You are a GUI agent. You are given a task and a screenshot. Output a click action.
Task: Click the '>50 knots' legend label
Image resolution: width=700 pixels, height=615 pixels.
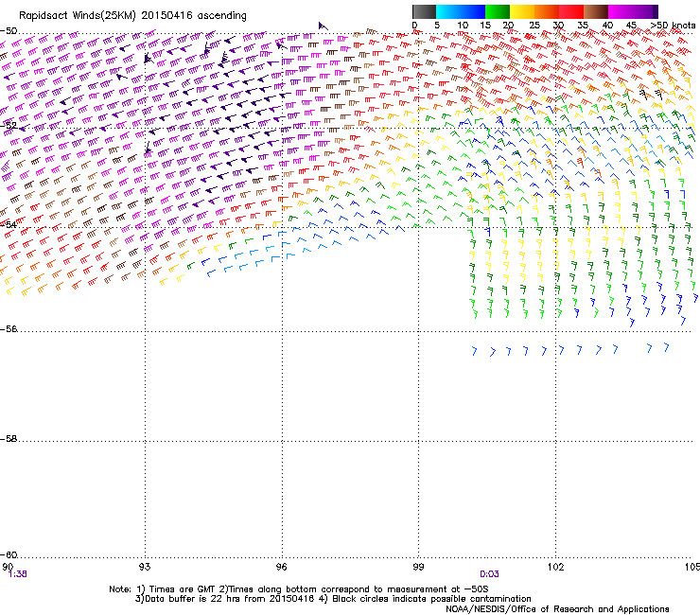tap(673, 26)
